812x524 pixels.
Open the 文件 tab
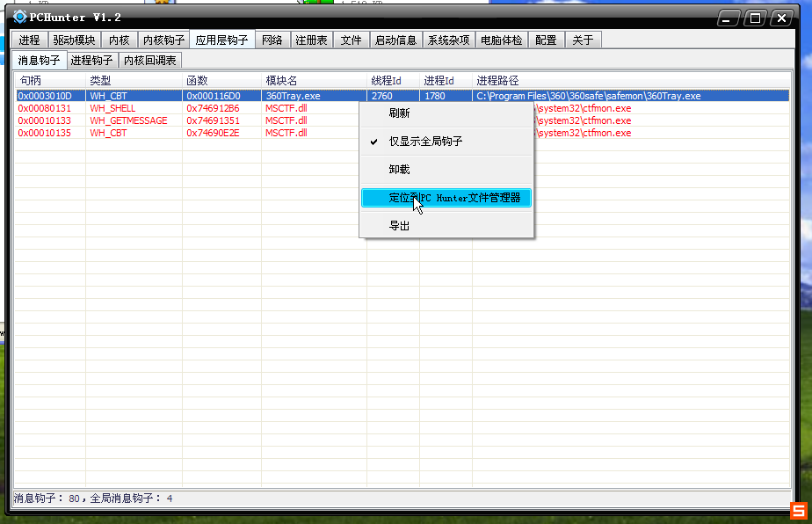point(352,40)
